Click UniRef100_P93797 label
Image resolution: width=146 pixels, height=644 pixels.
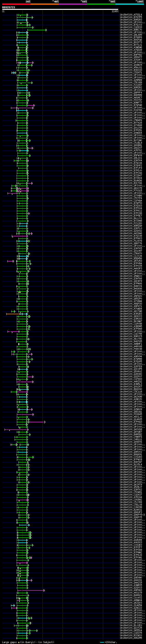131,100
